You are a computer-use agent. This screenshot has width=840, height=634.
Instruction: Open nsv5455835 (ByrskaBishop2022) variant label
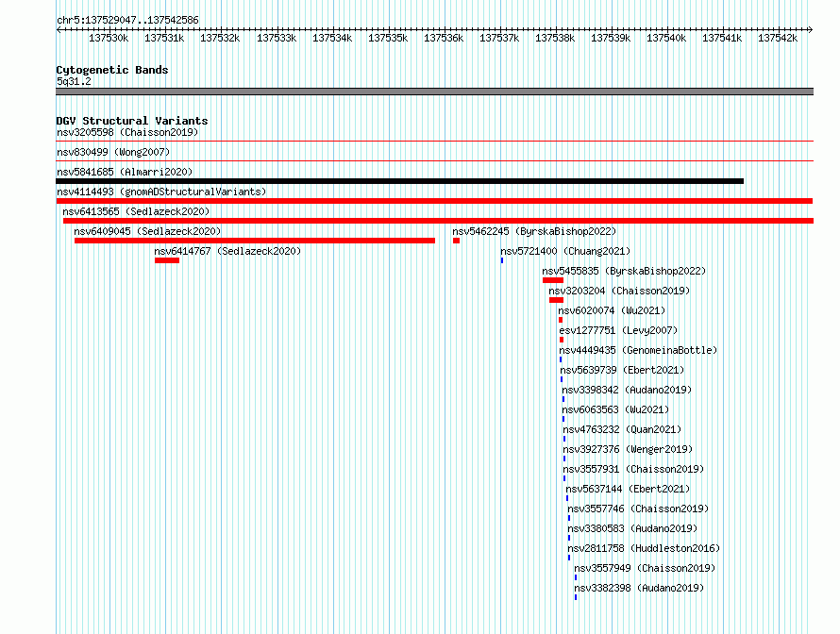coord(624,271)
